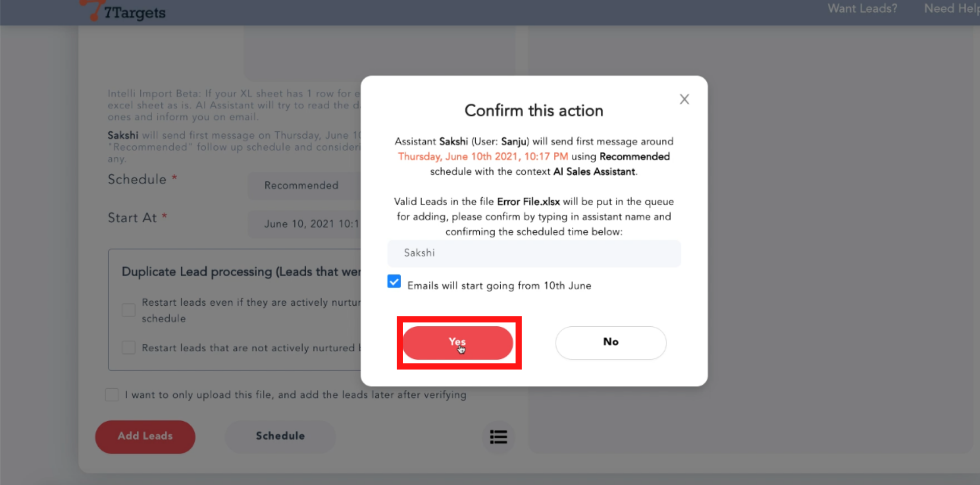Decline with the No button
The height and width of the screenshot is (485, 980).
[610, 343]
